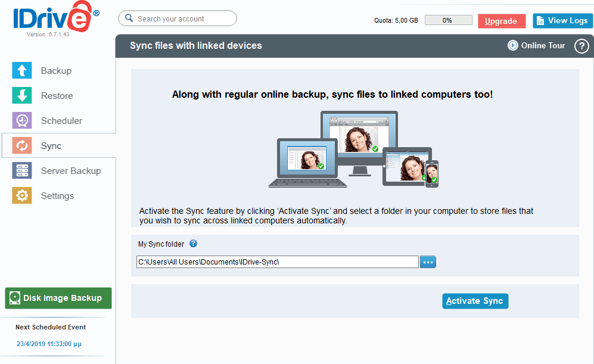Open the Backup section label
This screenshot has height=364, width=594.
click(x=56, y=71)
